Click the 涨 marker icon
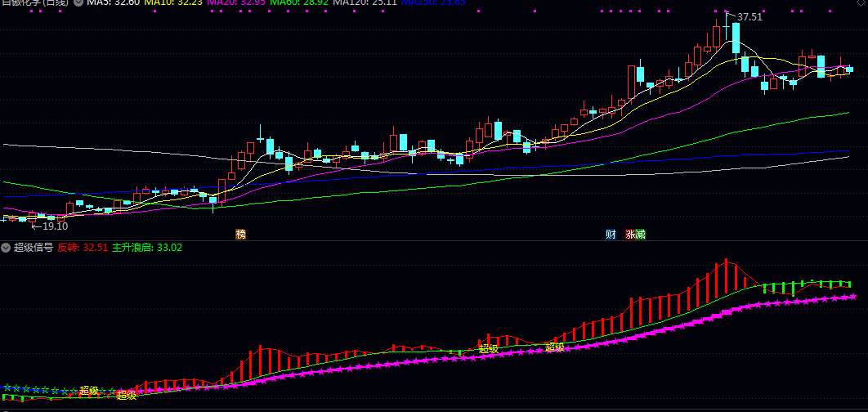Screen dimensions: 868x412 click(x=630, y=235)
